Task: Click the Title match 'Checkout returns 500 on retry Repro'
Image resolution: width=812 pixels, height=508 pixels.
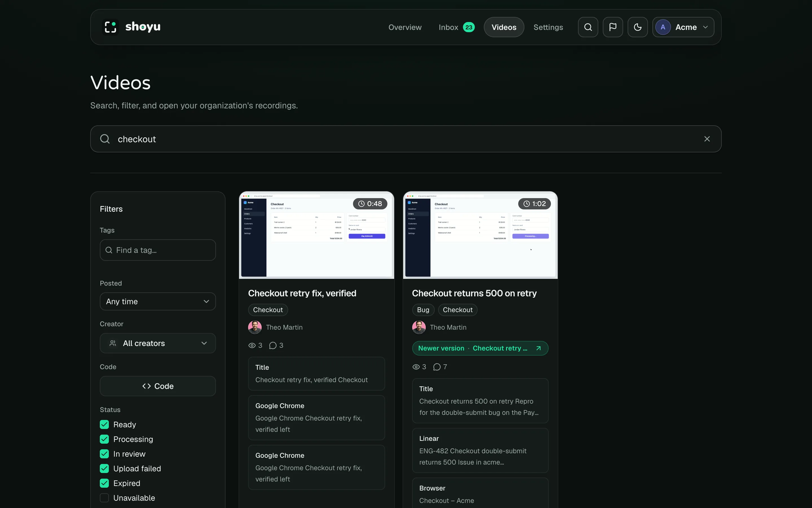Action: (480, 401)
